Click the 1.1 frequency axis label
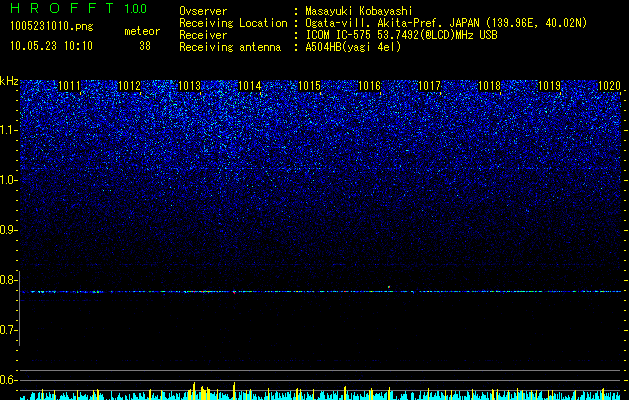629x400 pixels. pos(9,130)
